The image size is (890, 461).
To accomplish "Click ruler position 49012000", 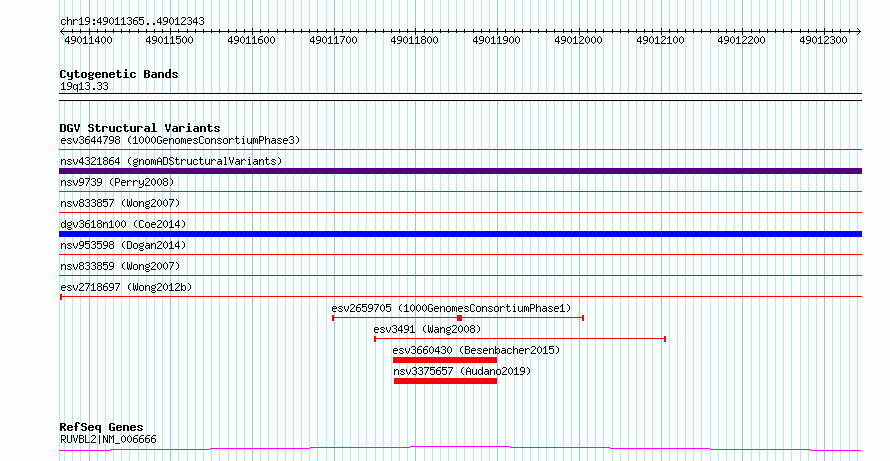I will point(578,40).
